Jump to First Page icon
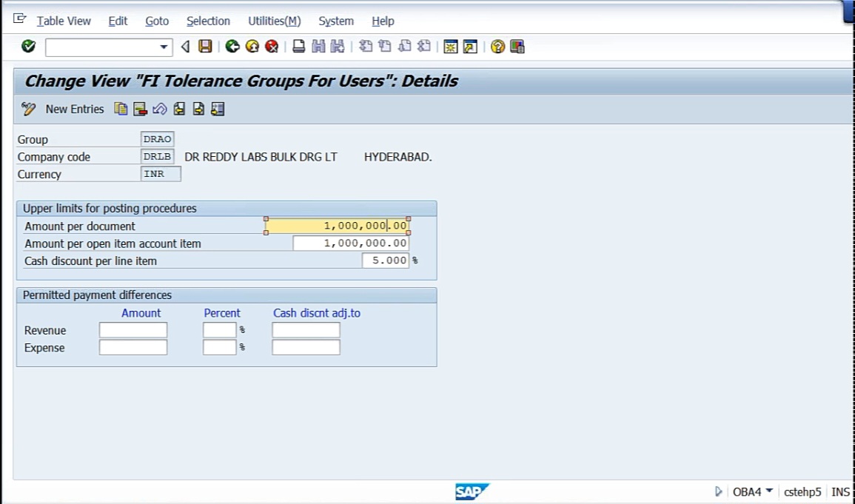Image resolution: width=855 pixels, height=504 pixels. [x=366, y=47]
